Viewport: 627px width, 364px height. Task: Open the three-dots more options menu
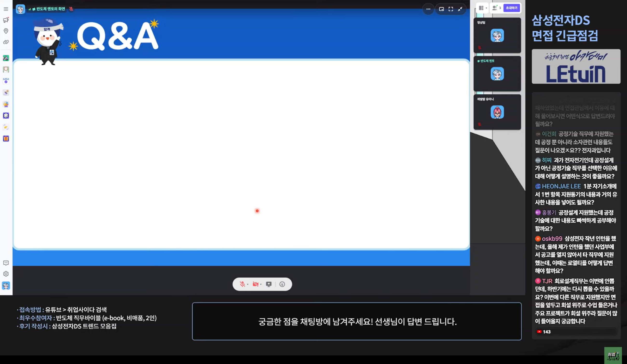click(428, 9)
